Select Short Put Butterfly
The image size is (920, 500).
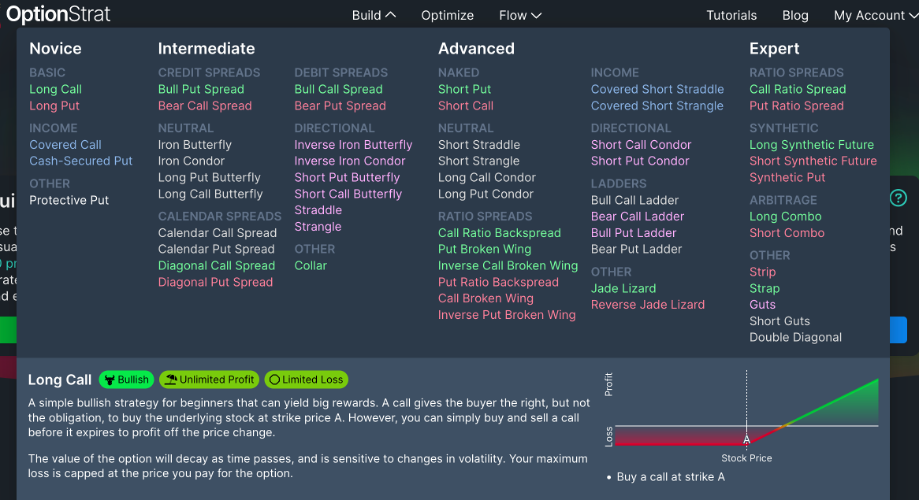click(347, 177)
